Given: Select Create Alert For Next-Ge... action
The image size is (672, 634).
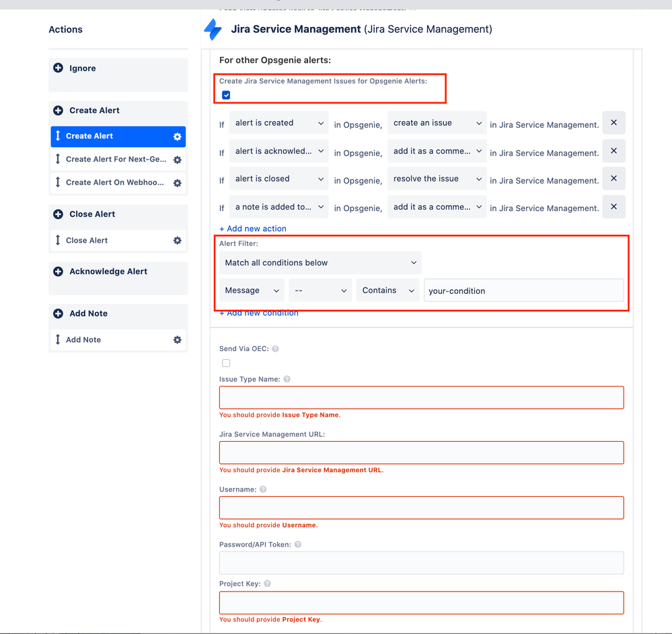Looking at the screenshot, I should coord(118,159).
